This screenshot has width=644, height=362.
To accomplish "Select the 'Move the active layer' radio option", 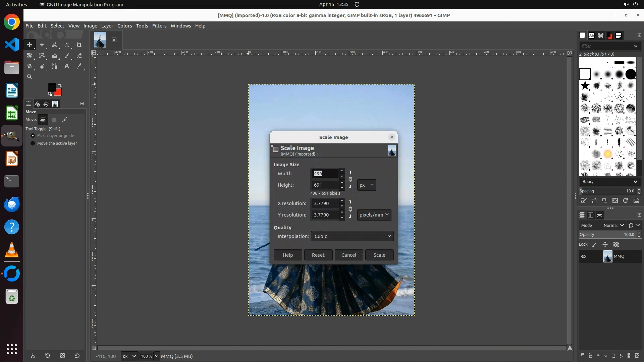I will (33, 143).
